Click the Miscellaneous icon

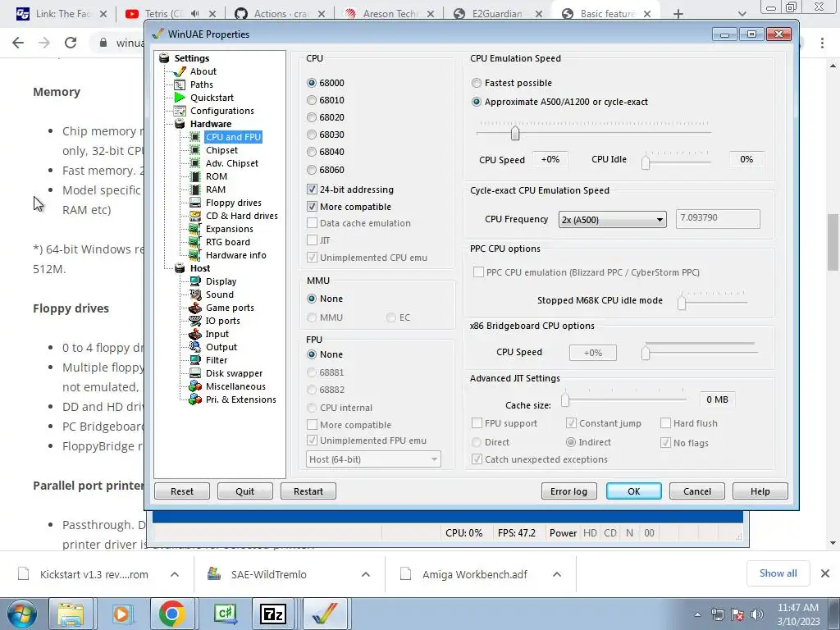pos(195,386)
